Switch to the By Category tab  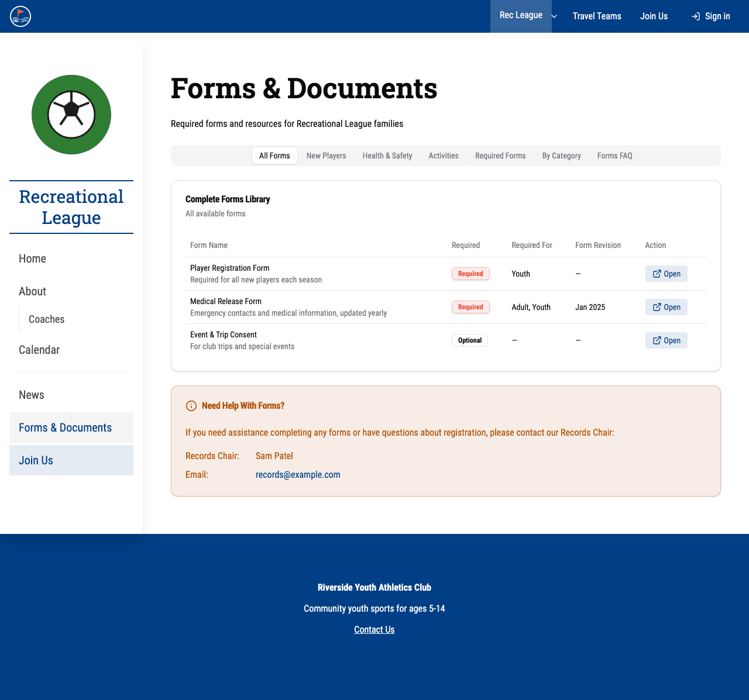pos(561,156)
